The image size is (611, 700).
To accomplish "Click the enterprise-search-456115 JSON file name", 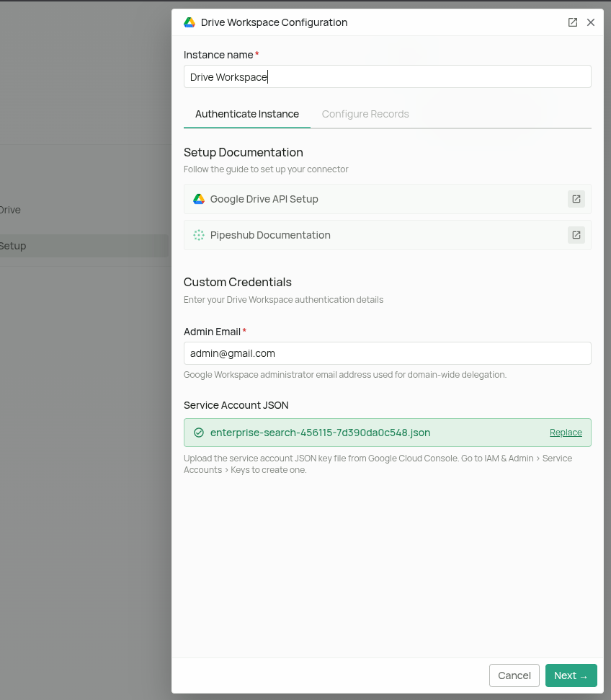I will 320,433.
